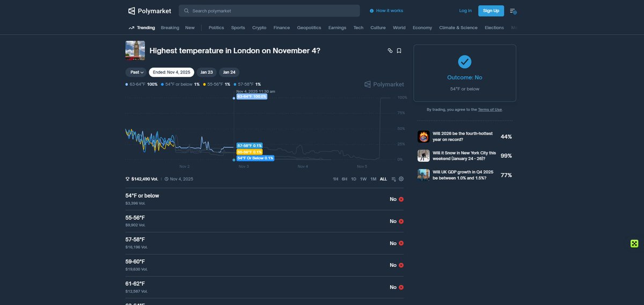Screen dimensions: 644x305
Task: Open the hamburger menu icon at top right
Action: (x=513, y=11)
